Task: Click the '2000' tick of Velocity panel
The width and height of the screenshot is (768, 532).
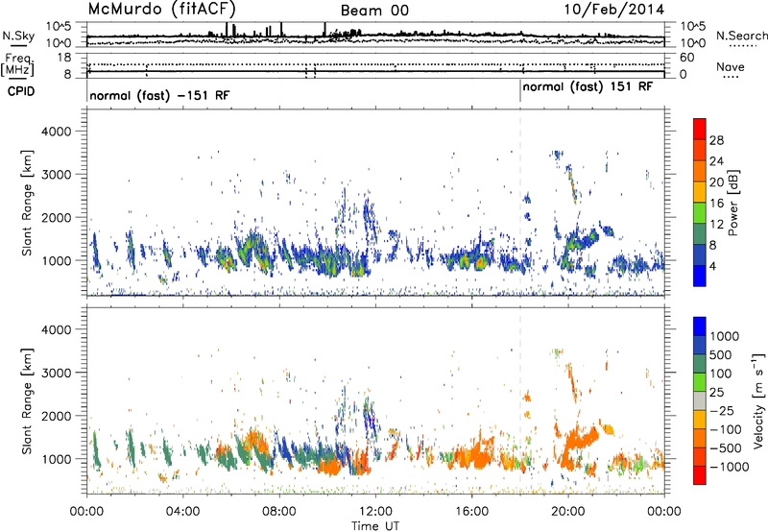Action: pos(56,416)
